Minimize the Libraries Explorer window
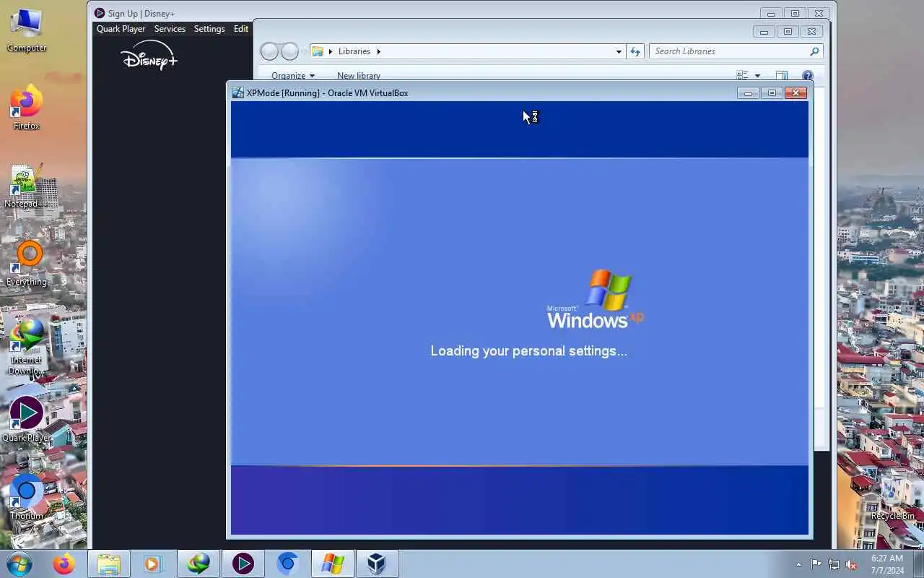The height and width of the screenshot is (578, 924). [x=764, y=31]
